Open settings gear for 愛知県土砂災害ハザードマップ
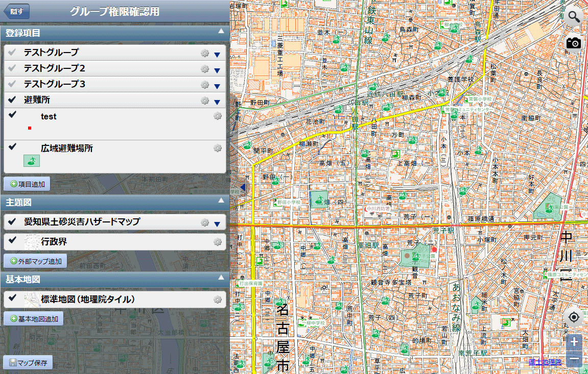 point(205,222)
